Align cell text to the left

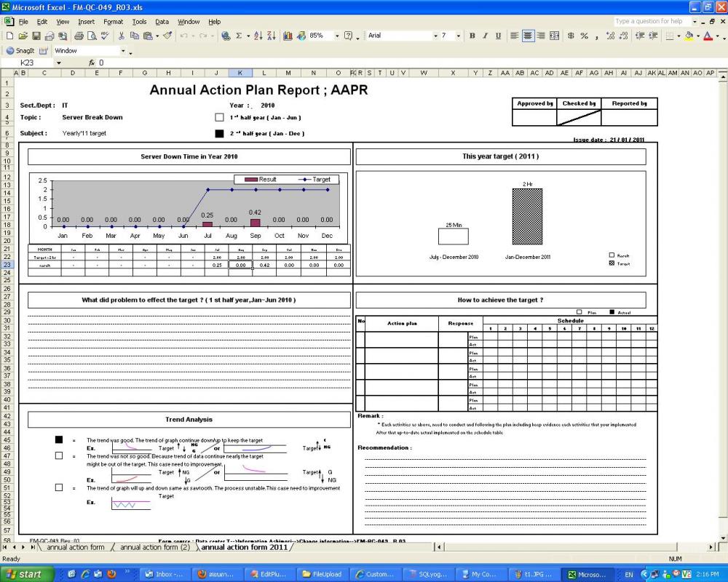click(x=515, y=36)
